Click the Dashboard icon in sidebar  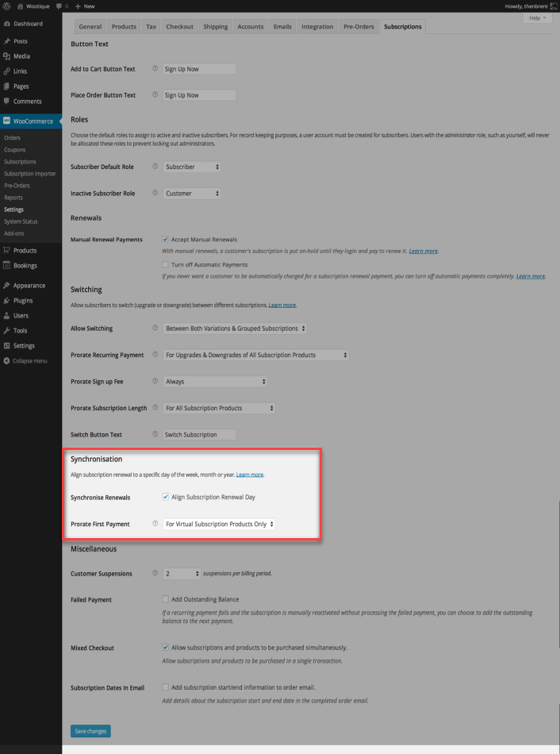click(x=6, y=24)
